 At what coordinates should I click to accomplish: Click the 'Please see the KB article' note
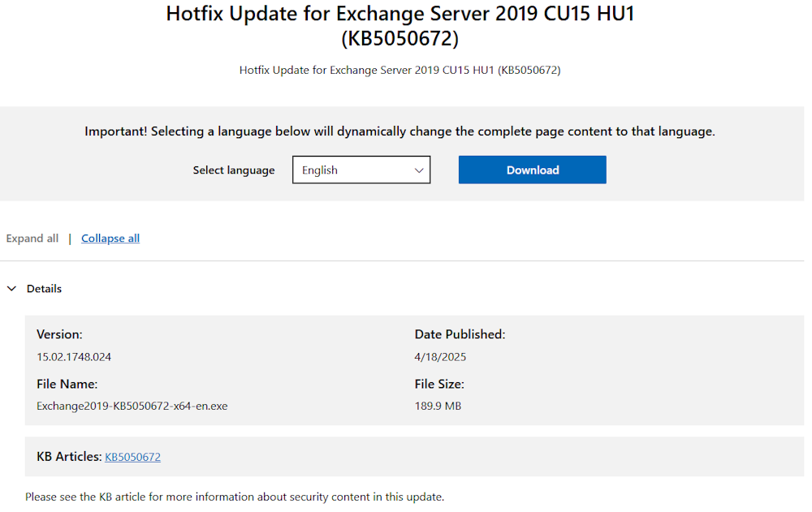point(235,497)
